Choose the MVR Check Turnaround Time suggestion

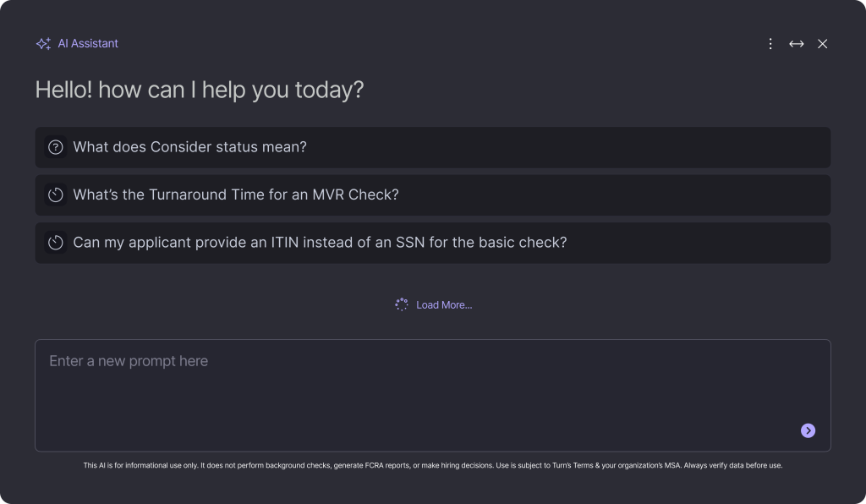[235, 194]
